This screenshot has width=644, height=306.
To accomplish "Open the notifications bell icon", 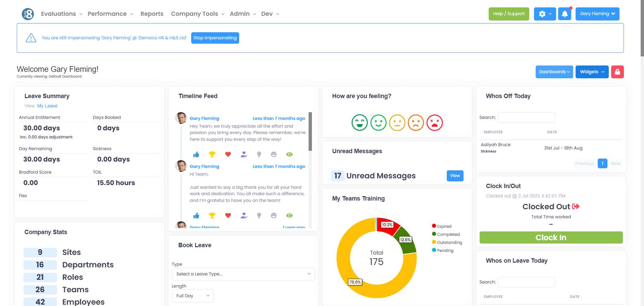I will [565, 14].
